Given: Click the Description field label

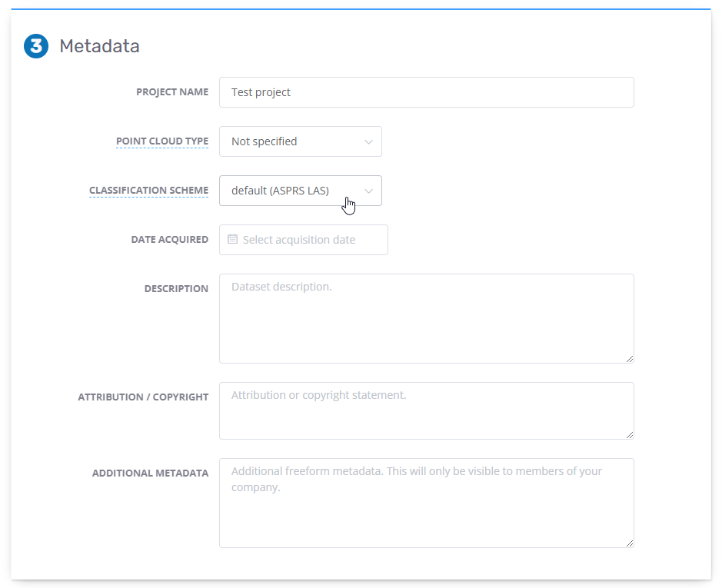Looking at the screenshot, I should click(x=176, y=289).
